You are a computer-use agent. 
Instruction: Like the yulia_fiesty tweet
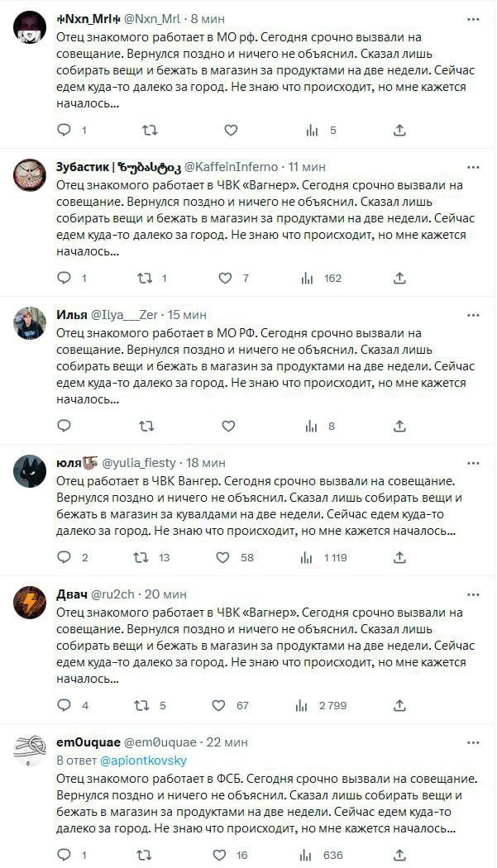[x=222, y=557]
